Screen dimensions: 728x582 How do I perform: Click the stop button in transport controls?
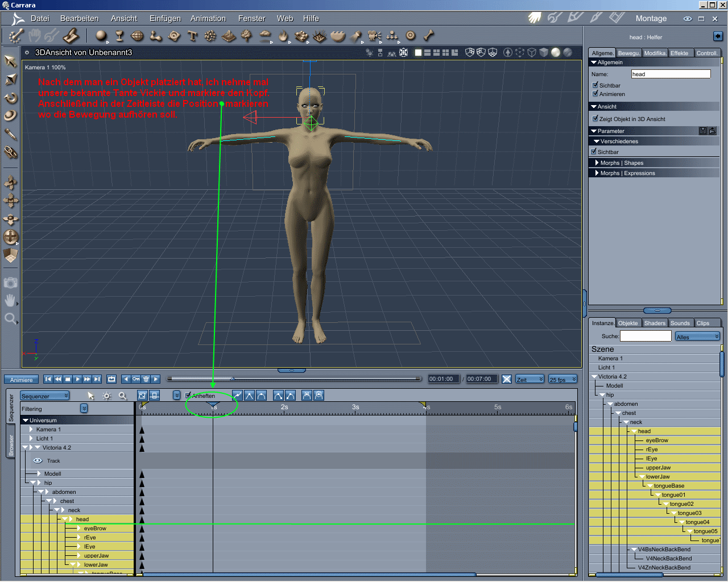click(x=68, y=379)
